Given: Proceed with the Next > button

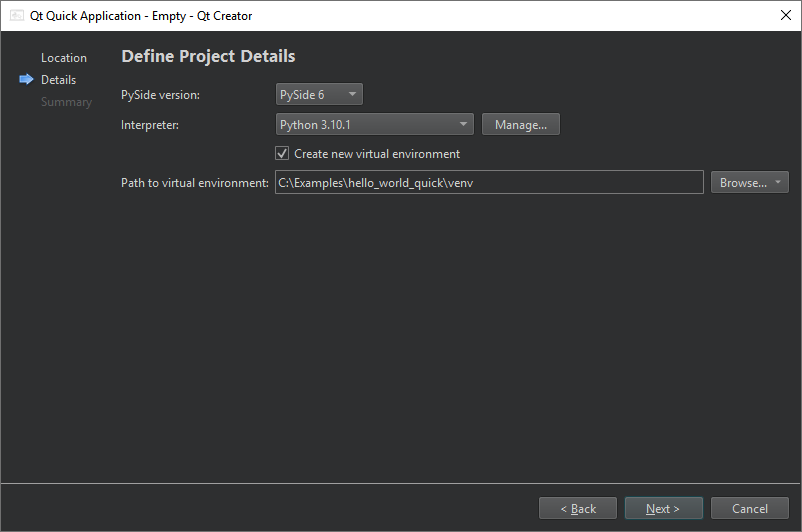Looking at the screenshot, I should coord(663,509).
